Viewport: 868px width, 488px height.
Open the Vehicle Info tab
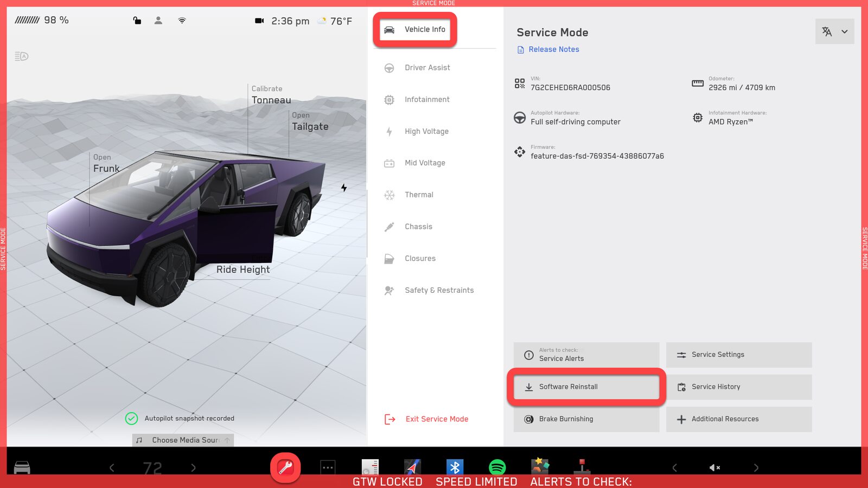coord(415,29)
